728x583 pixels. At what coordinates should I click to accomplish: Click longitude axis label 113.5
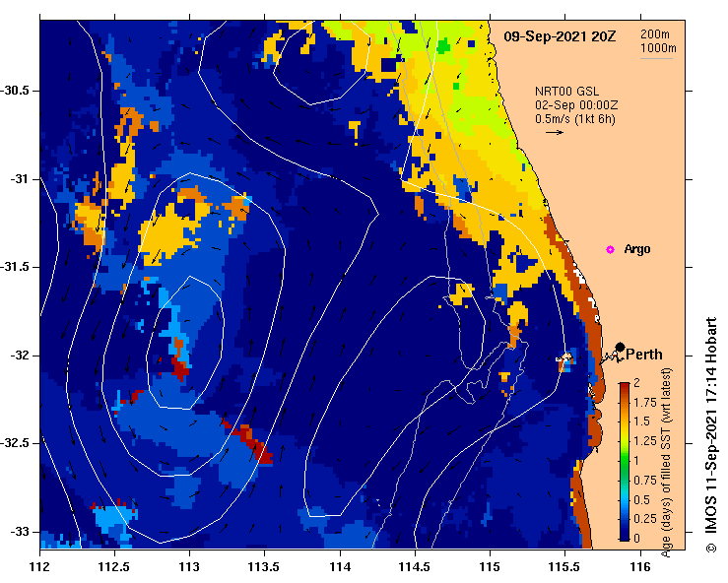pos(265,567)
